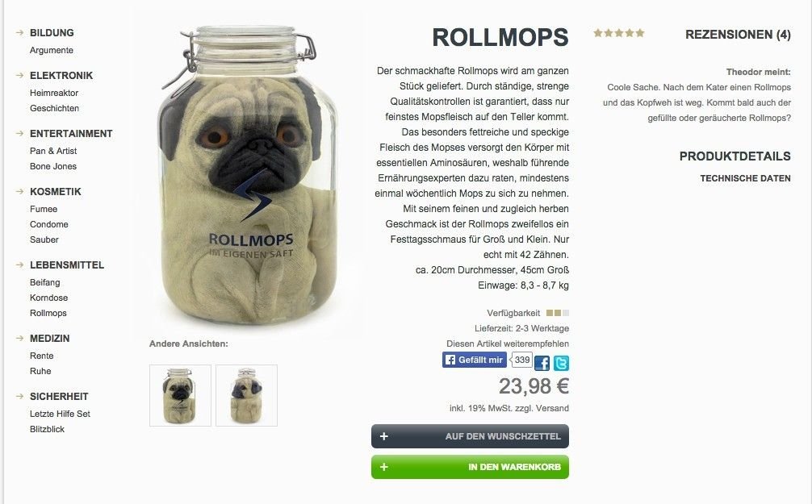Open the Letzte Hilfe Set link

click(60, 414)
